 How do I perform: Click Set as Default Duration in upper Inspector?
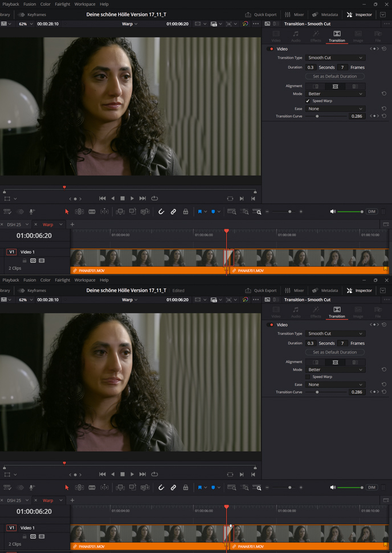click(335, 76)
